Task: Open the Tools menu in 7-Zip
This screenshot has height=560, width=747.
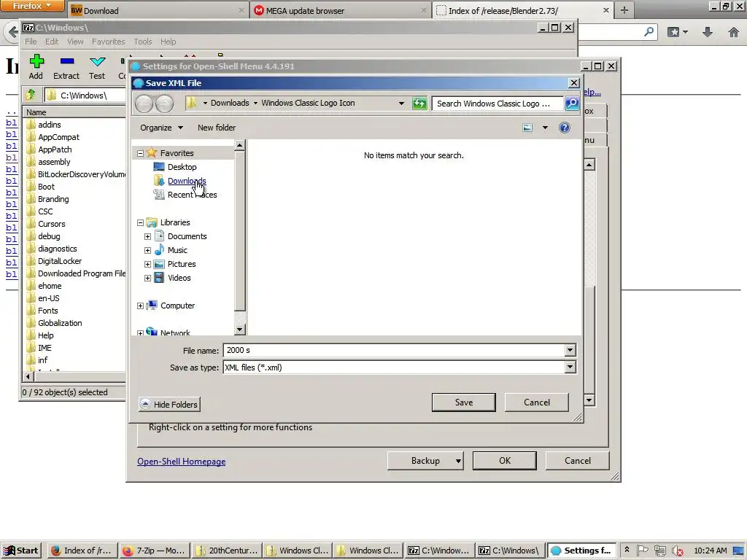Action: click(142, 42)
